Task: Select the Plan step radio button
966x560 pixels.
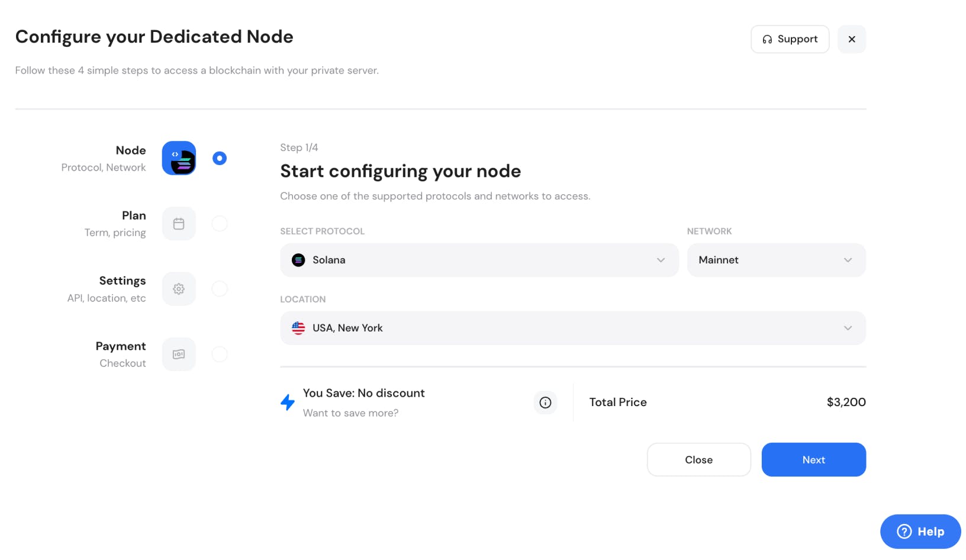Action: (219, 223)
